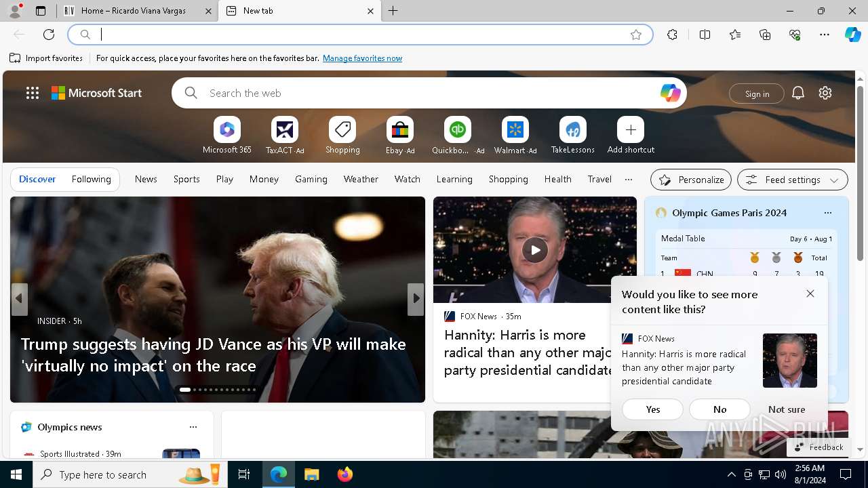Viewport: 868px width, 488px height.
Task: Open page settings gear
Action: coord(825,93)
